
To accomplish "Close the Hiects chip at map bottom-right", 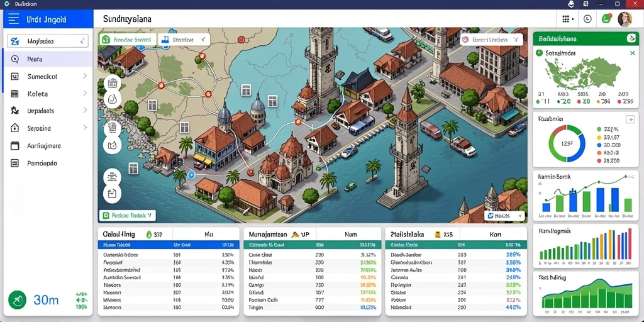I will pyautogui.click(x=520, y=215).
